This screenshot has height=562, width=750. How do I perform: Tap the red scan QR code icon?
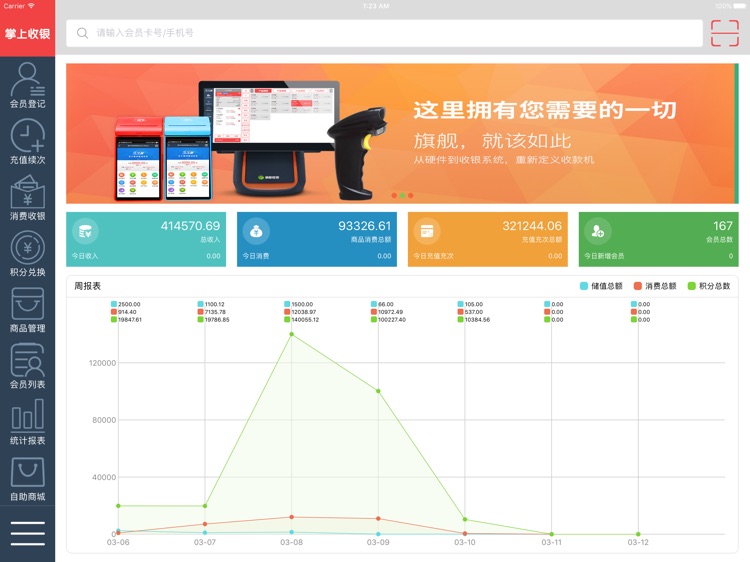(x=725, y=33)
